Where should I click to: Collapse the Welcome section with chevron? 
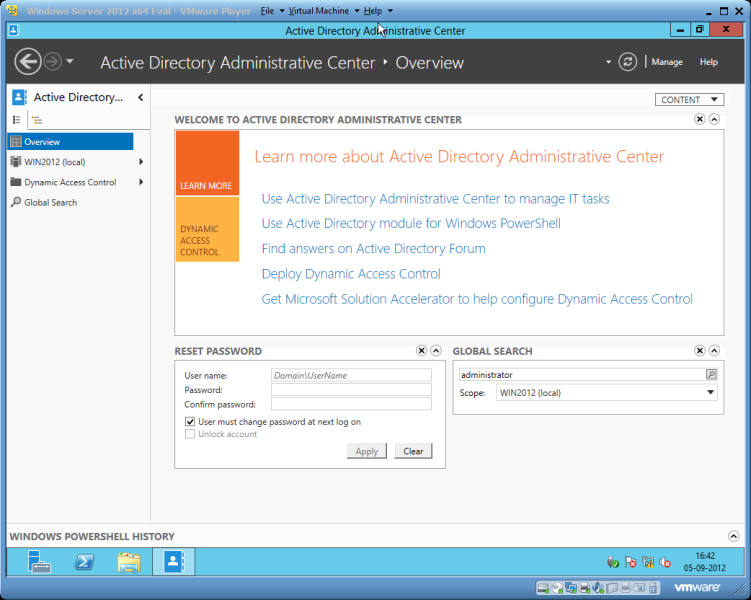pyautogui.click(x=714, y=120)
